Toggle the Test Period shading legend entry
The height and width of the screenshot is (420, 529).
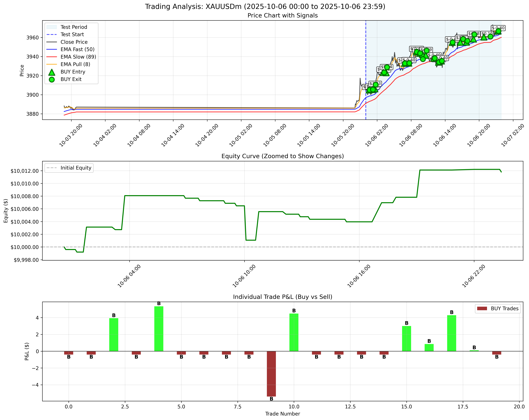pos(52,27)
